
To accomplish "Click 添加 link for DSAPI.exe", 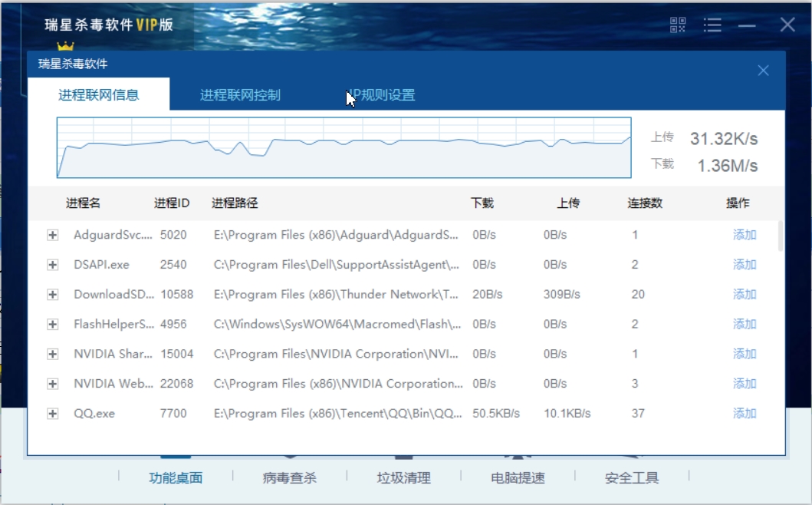I will pyautogui.click(x=744, y=265).
